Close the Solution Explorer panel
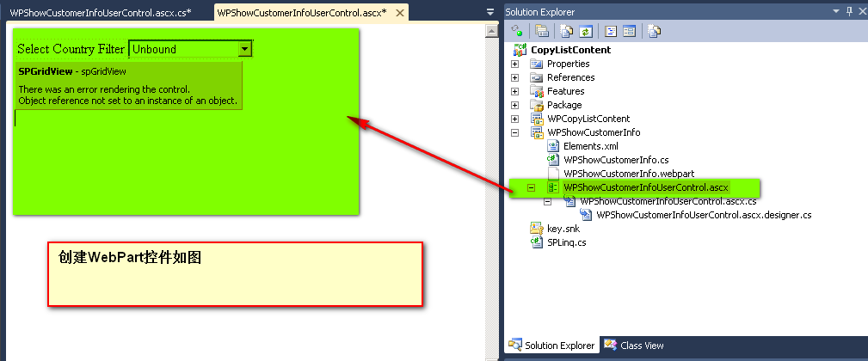Screen dimensions: 868x361 [862, 12]
